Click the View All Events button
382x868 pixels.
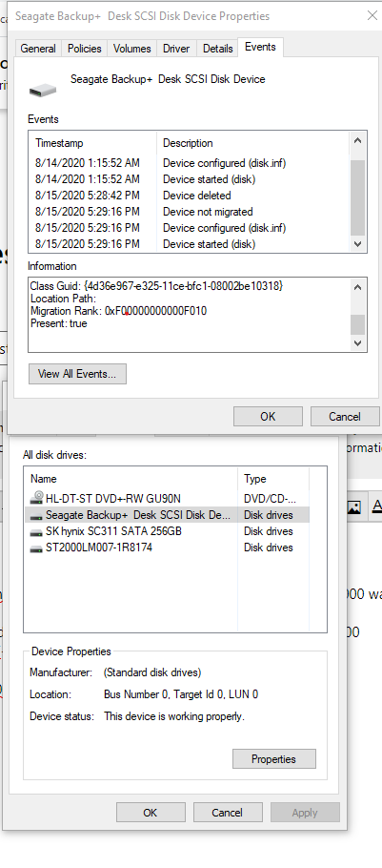coord(77,374)
